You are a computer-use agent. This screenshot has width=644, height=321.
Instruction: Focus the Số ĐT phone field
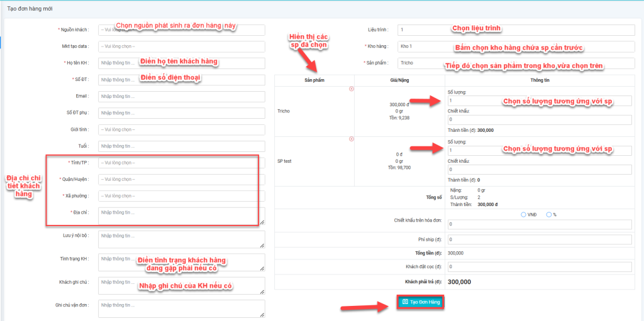coord(181,80)
